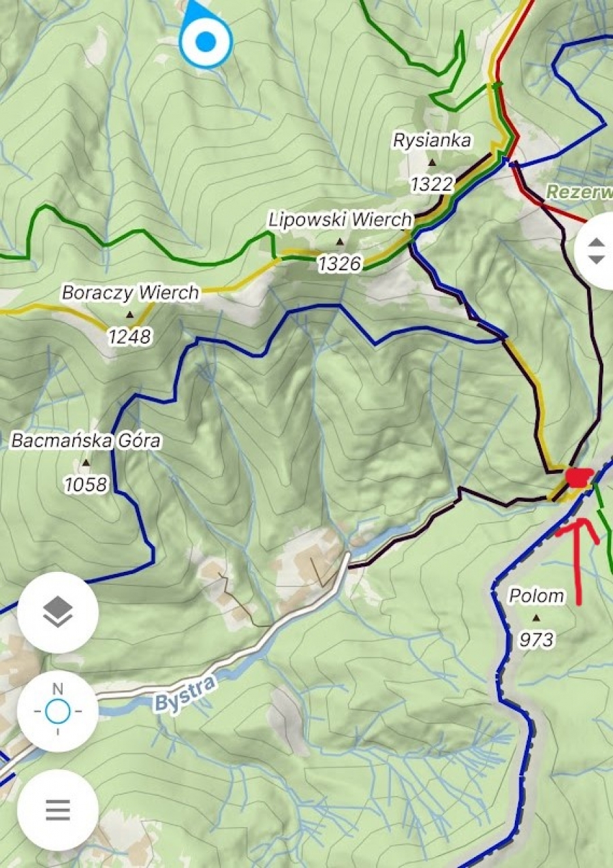Open the hamburger main menu
Screen dimensions: 613x868
click(x=58, y=810)
